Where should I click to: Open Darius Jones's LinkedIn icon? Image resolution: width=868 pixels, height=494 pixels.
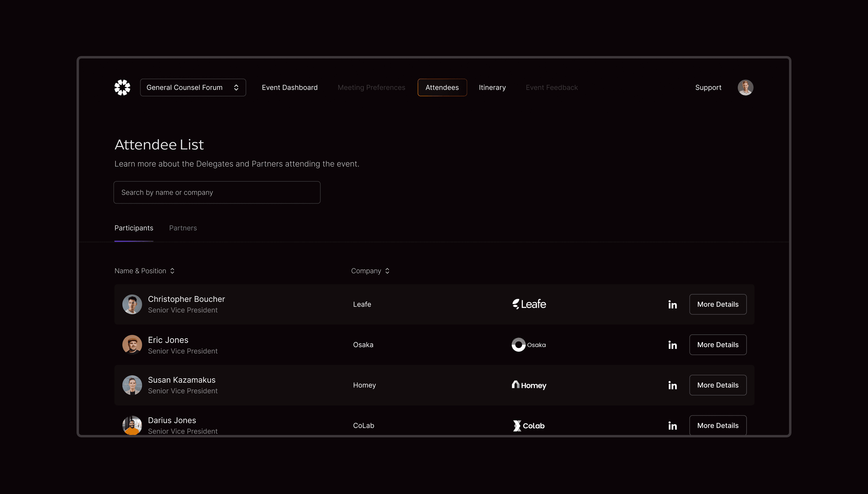(x=672, y=425)
